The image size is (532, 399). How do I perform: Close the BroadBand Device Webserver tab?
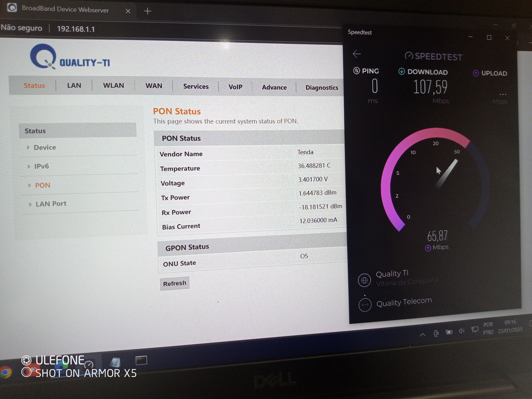[x=128, y=11]
